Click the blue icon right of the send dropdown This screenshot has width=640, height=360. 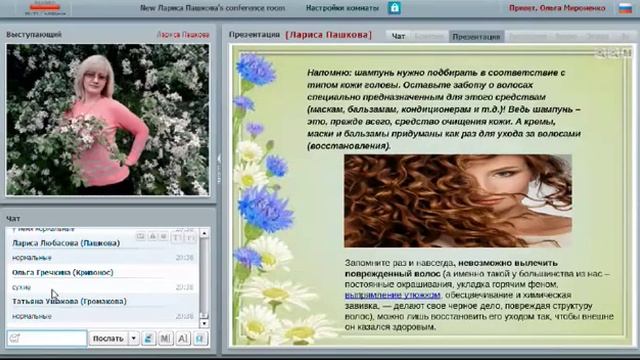[149, 338]
